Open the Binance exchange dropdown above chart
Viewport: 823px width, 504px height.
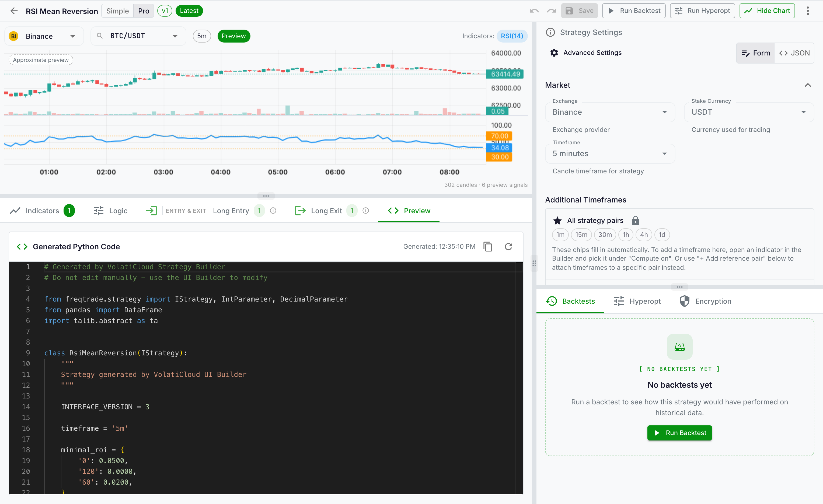(x=44, y=36)
